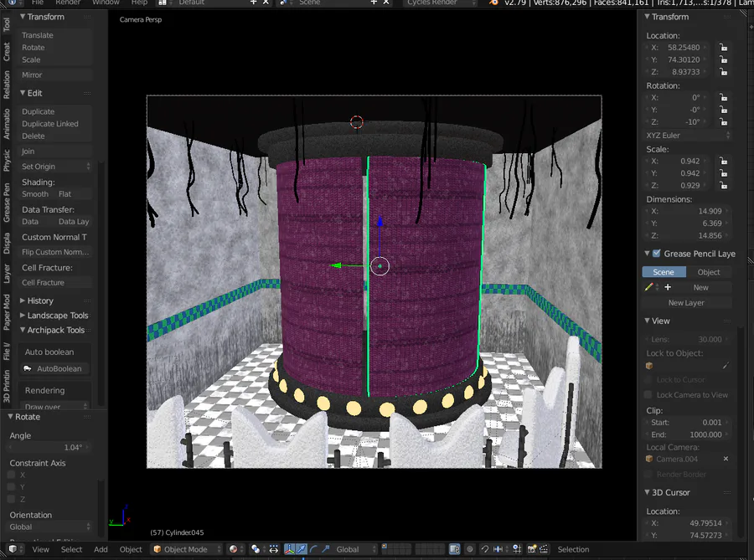This screenshot has width=754, height=560.
Task: Collapse the Archipack Tools panel
Action: pyautogui.click(x=23, y=330)
